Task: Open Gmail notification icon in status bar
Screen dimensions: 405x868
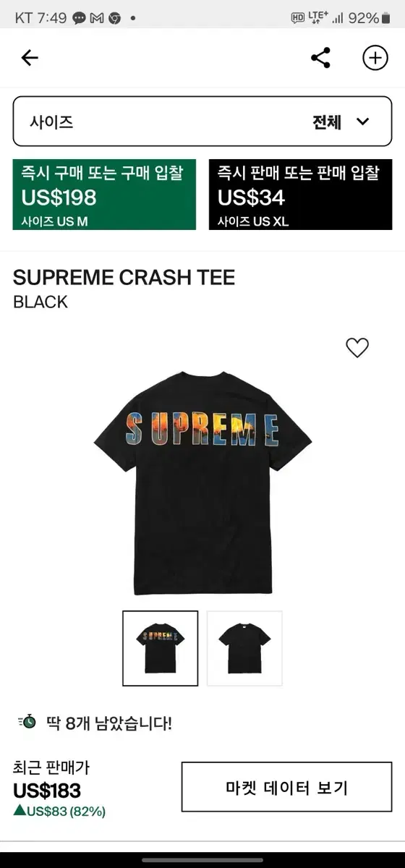Action: pyautogui.click(x=97, y=18)
